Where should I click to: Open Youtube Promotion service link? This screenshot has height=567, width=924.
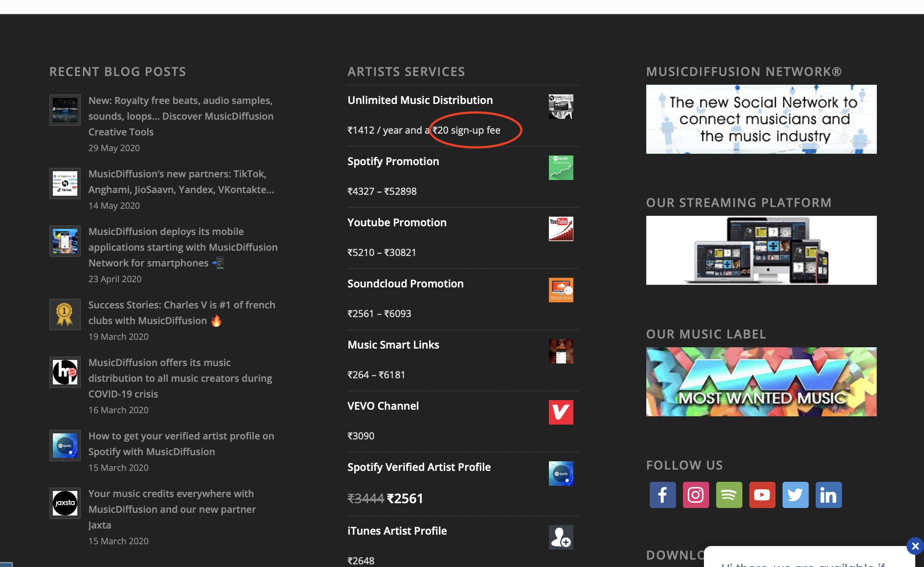[x=396, y=222]
